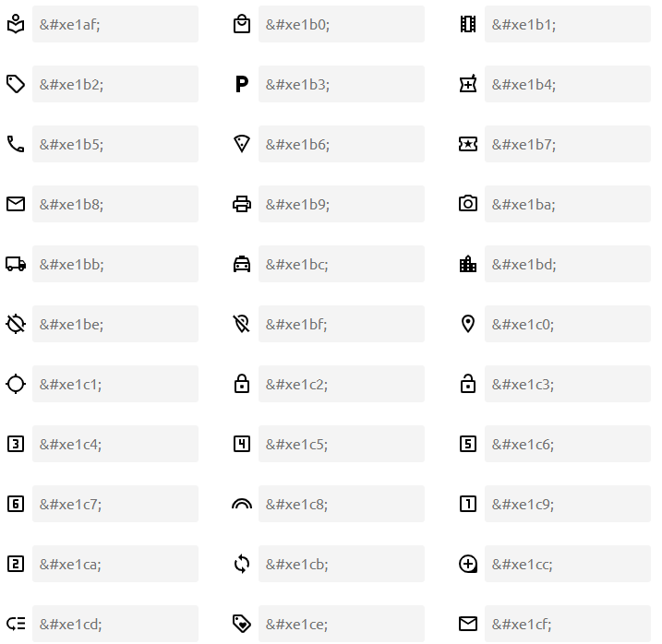The width and height of the screenshot is (662, 644).
Task: Select the code field &#xe1b9;
Action: pyautogui.click(x=342, y=204)
